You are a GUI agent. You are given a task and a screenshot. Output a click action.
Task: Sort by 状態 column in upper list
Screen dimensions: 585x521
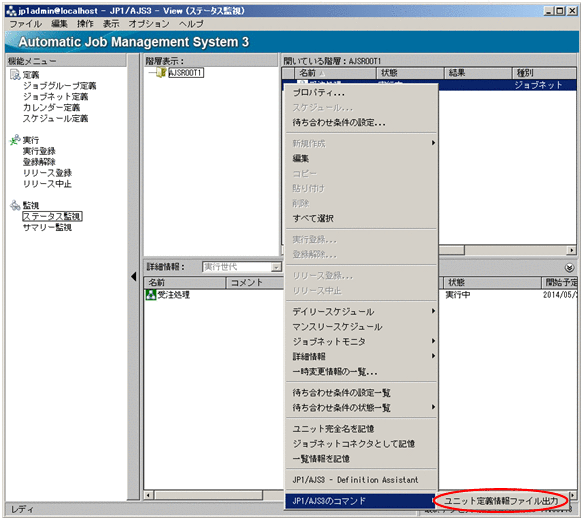click(x=410, y=73)
